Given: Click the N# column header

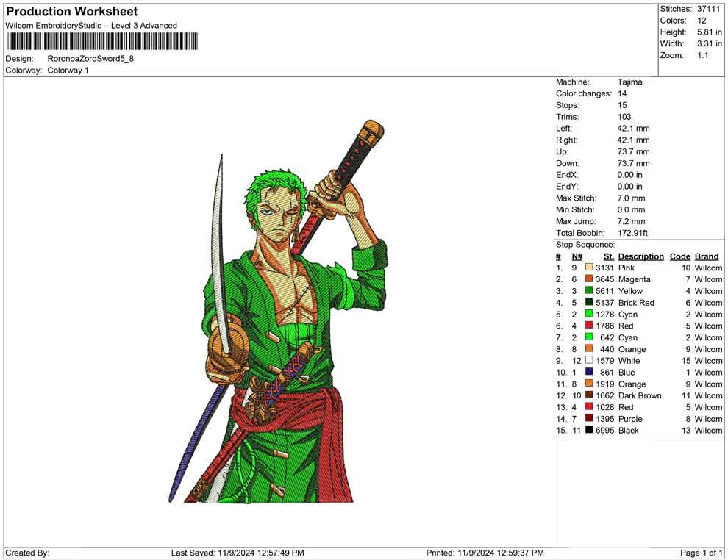Looking at the screenshot, I should [577, 256].
